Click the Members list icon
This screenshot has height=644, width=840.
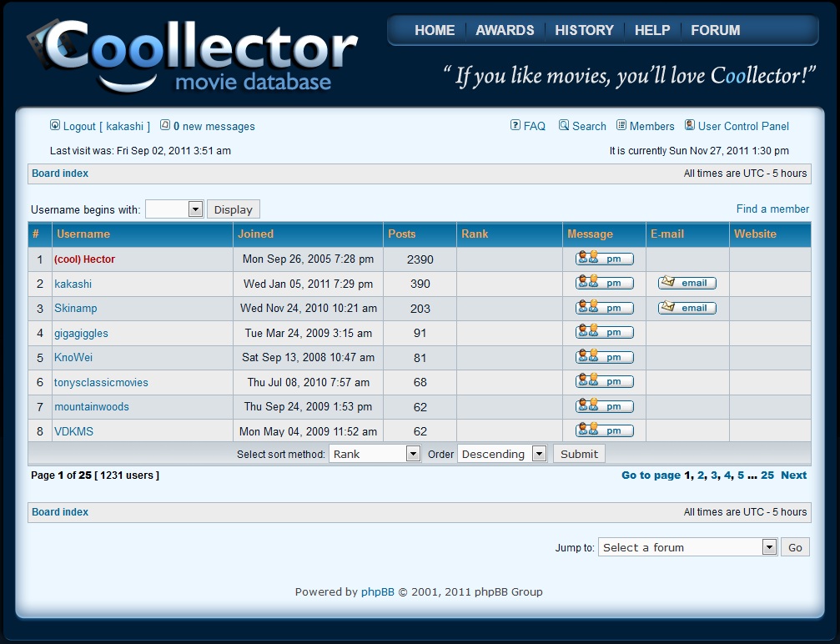621,125
